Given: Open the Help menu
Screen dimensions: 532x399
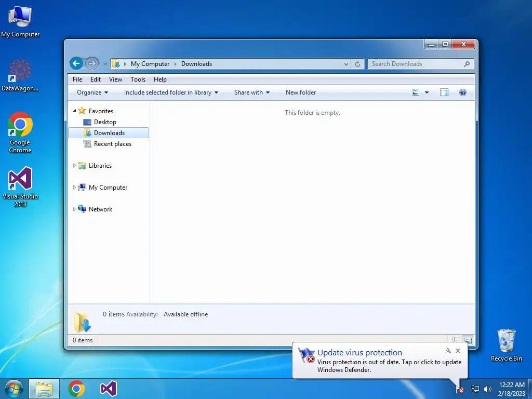Looking at the screenshot, I should coord(160,79).
